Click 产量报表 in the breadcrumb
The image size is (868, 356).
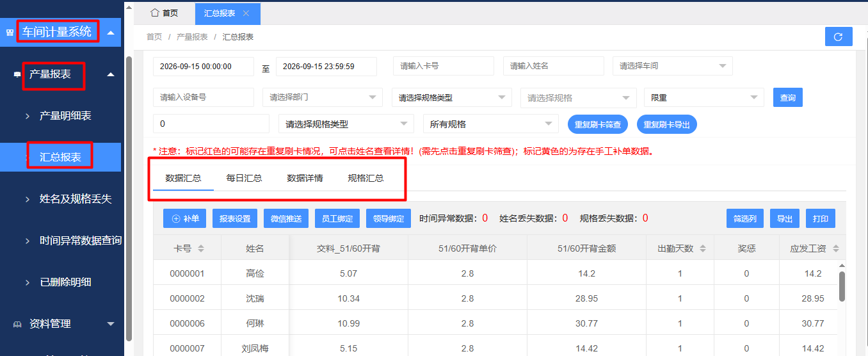tap(192, 37)
